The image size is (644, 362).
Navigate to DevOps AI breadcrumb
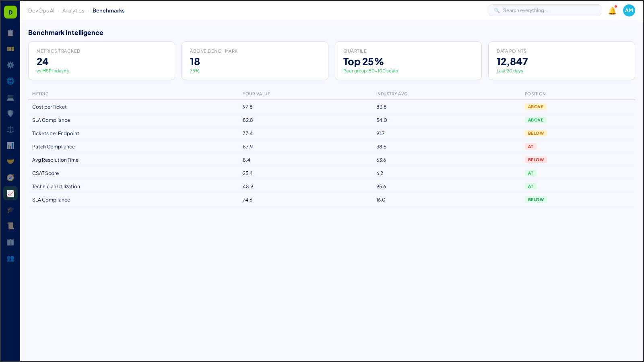pyautogui.click(x=41, y=10)
